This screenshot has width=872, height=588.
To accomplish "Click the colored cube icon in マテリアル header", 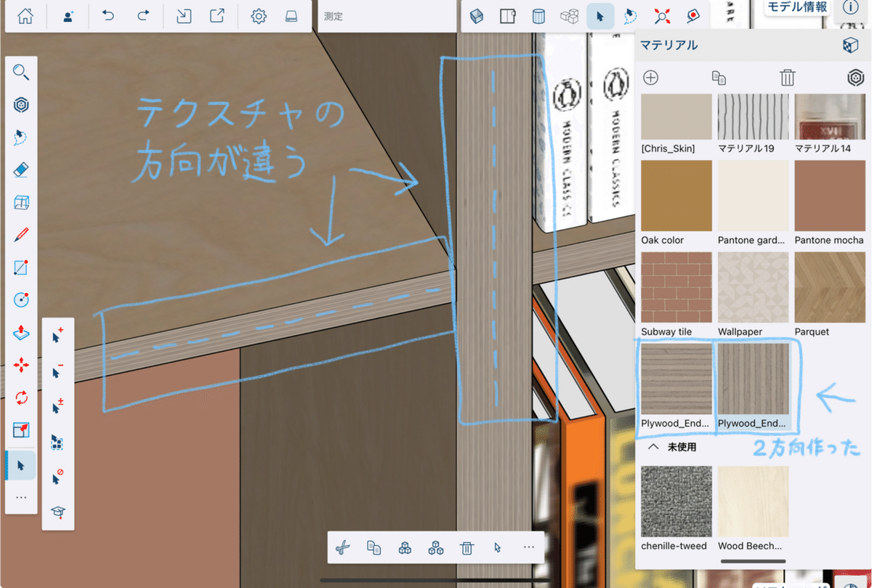I will click(850, 46).
